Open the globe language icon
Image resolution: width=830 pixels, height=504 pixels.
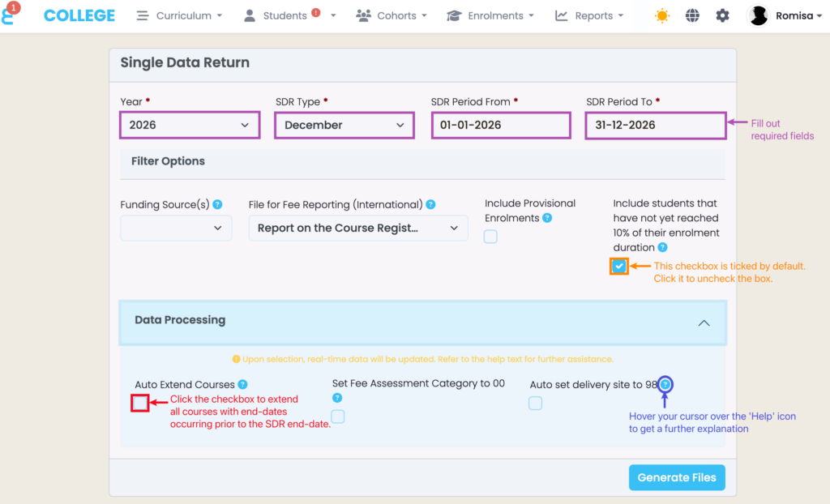tap(692, 15)
